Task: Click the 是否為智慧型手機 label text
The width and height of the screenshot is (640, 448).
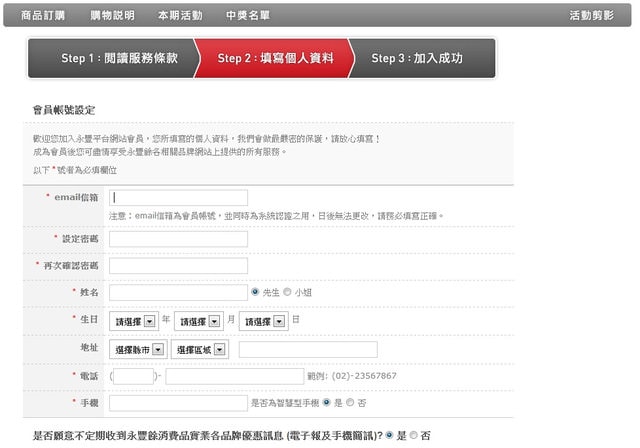Action: point(285,403)
